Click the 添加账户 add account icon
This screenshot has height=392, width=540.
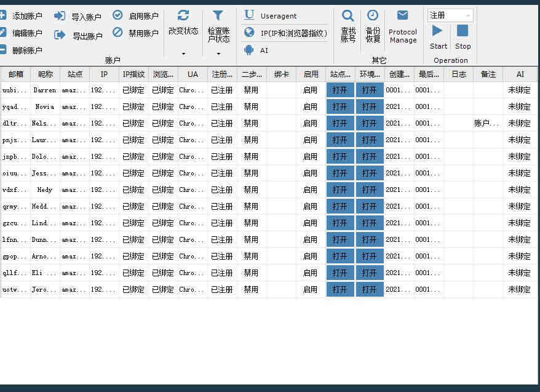pos(2,15)
